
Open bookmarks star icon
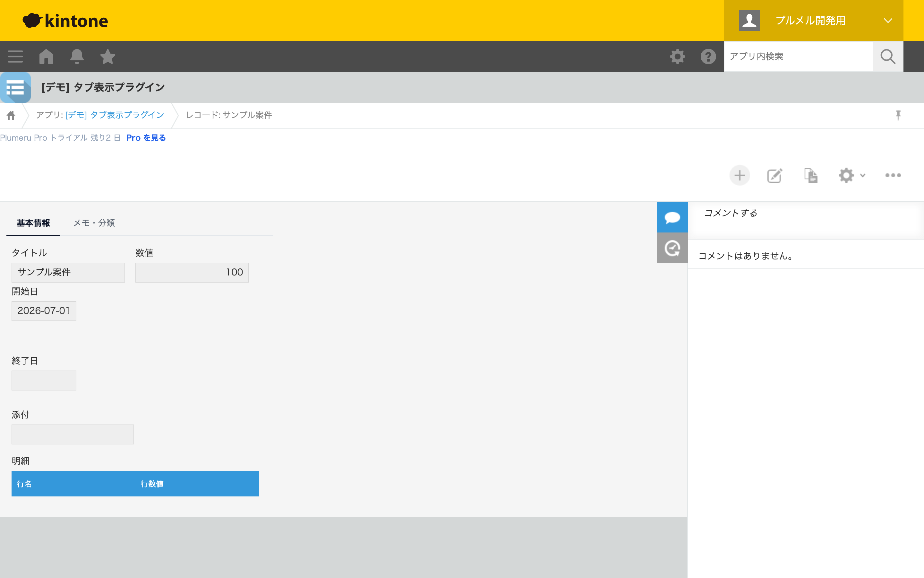[108, 57]
